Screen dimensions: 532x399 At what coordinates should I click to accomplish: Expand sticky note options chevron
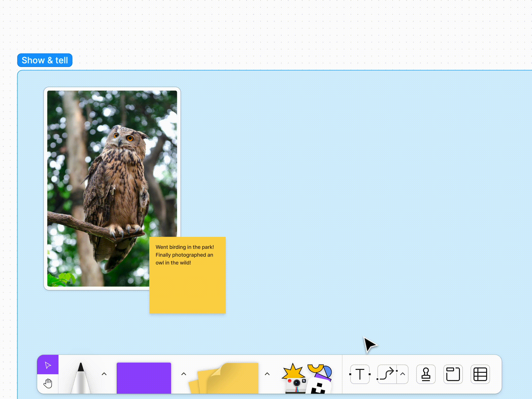(267, 374)
